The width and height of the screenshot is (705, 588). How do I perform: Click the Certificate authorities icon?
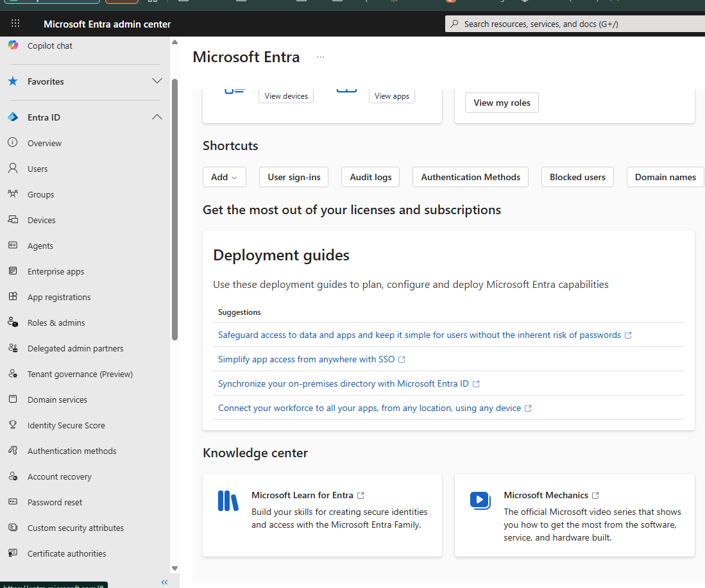[x=13, y=553]
